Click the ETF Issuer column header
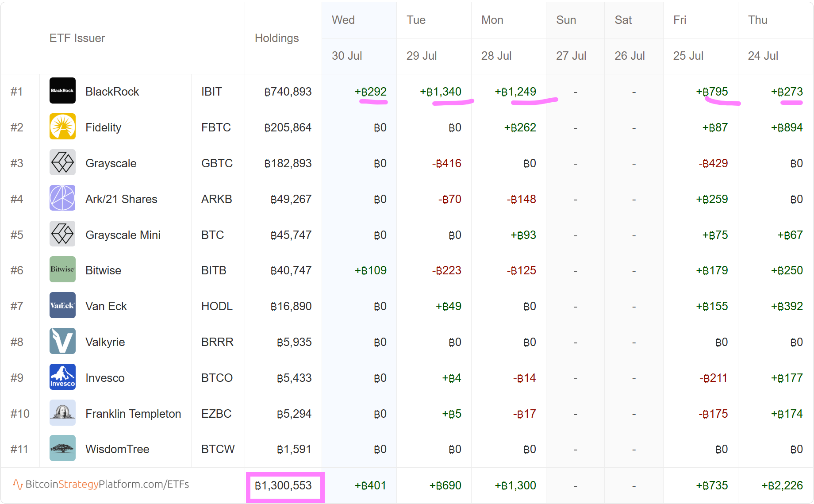 (77, 38)
